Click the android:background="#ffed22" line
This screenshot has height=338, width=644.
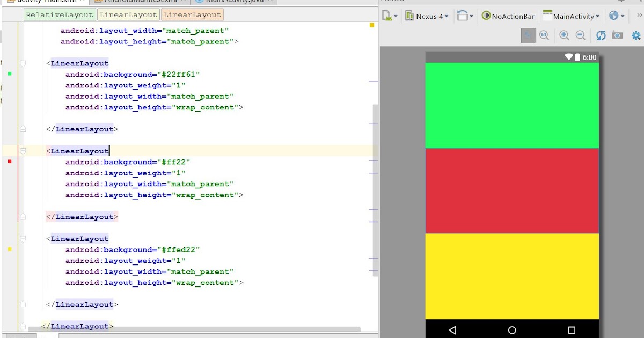[x=133, y=249]
